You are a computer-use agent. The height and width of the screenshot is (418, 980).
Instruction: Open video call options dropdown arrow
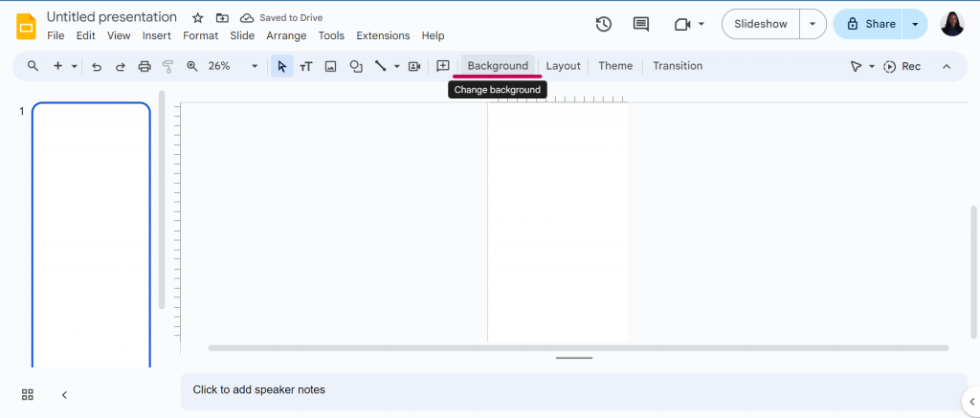(702, 24)
